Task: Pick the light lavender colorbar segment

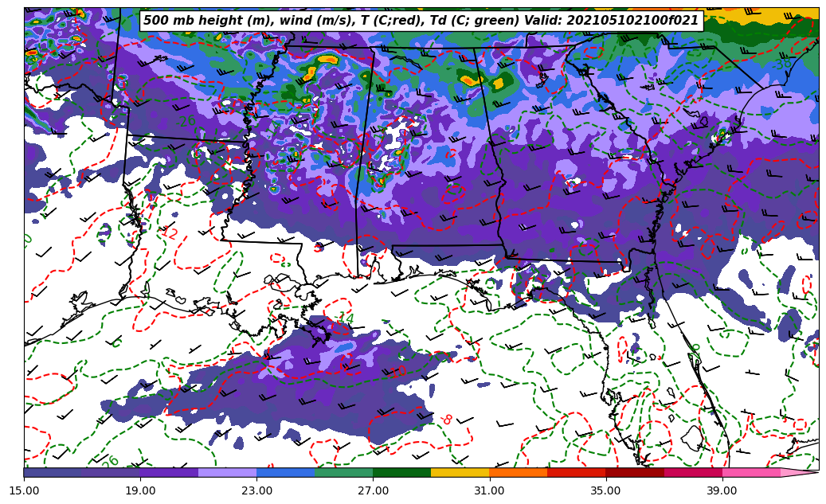Action: coord(228,473)
